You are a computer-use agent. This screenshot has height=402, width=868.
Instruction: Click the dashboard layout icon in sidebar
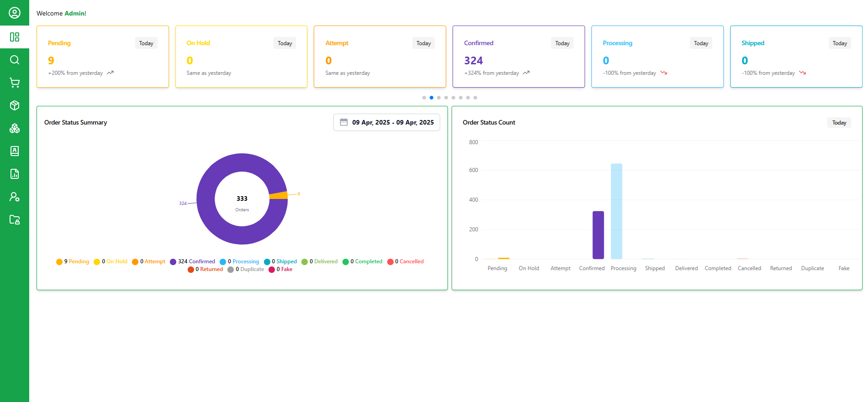(x=15, y=37)
